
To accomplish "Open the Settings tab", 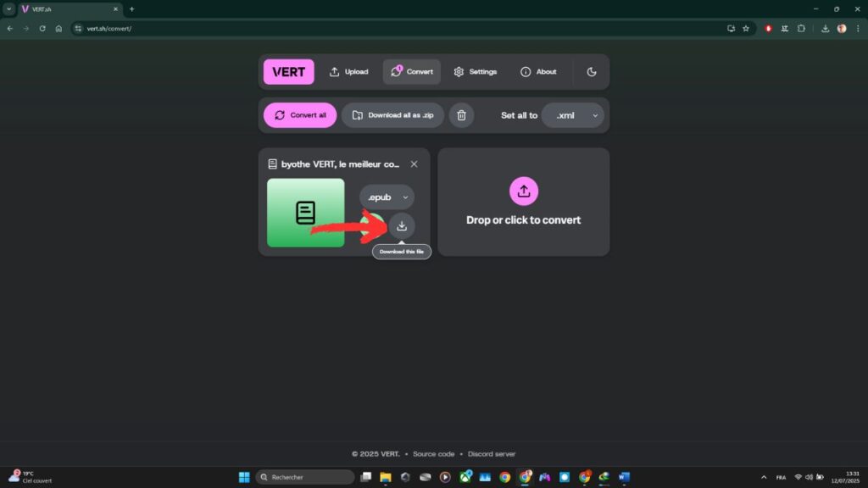I will (x=475, y=72).
